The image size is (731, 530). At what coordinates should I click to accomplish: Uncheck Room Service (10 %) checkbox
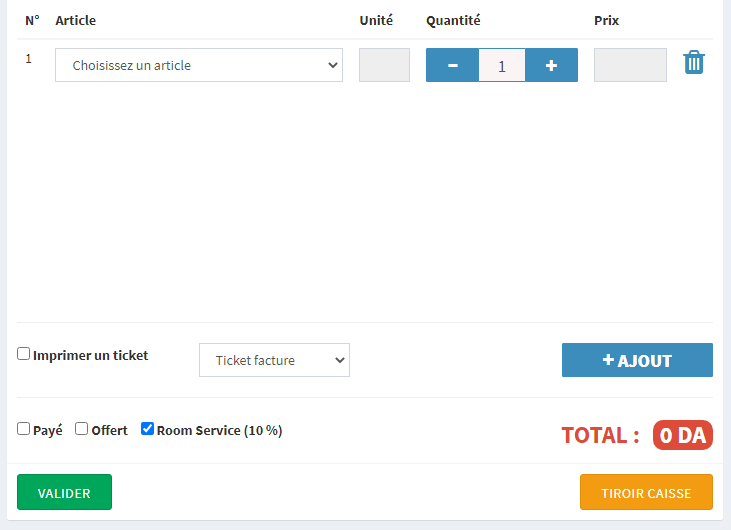click(148, 429)
